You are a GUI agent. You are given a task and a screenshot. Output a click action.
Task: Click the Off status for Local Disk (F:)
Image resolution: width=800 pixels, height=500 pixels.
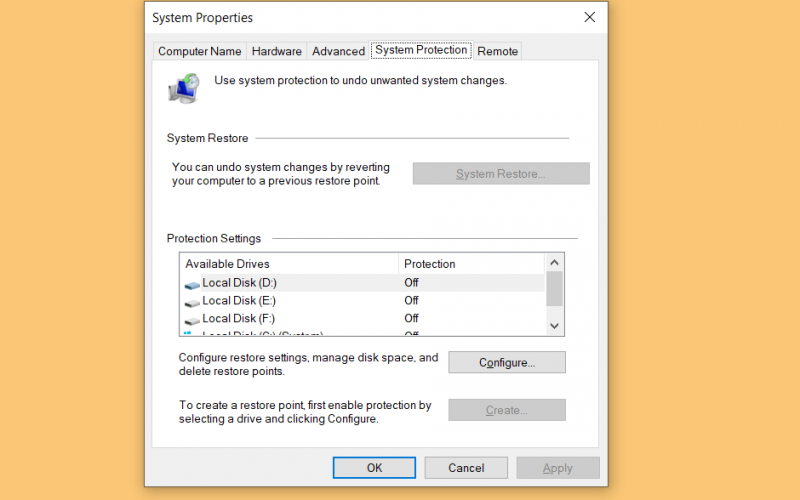411,318
